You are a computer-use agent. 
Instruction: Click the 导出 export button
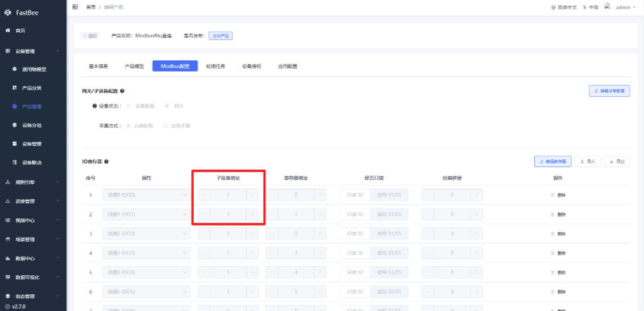point(617,162)
